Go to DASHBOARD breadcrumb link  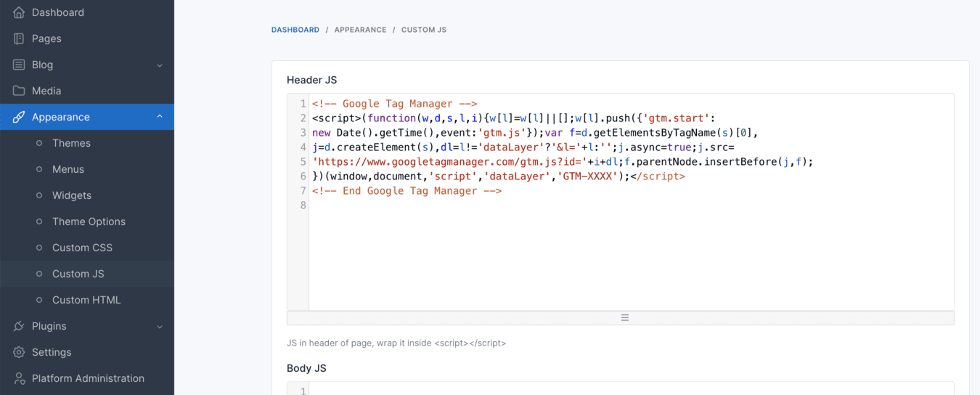pyautogui.click(x=295, y=30)
